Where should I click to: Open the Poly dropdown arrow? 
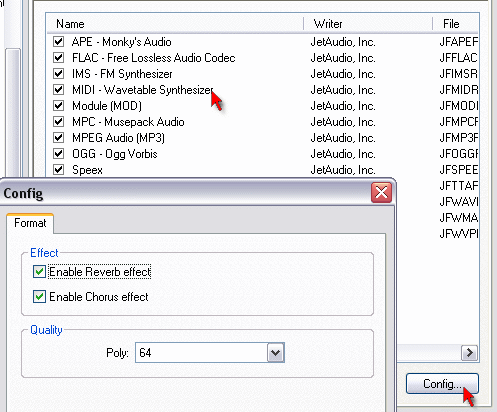click(275, 353)
